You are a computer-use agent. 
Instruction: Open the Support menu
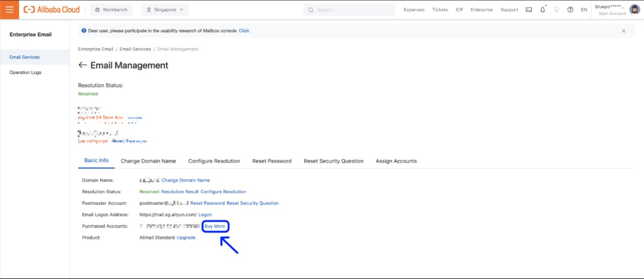click(509, 10)
